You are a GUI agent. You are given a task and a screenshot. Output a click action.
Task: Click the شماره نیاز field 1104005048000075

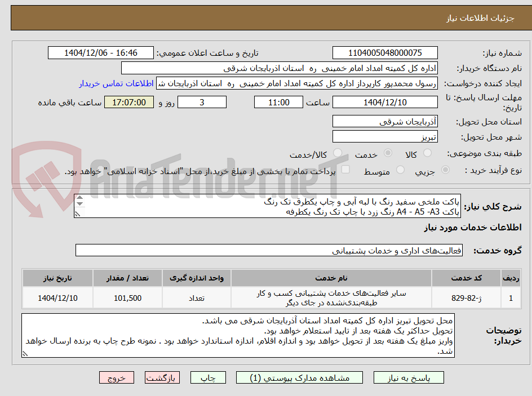(385, 53)
